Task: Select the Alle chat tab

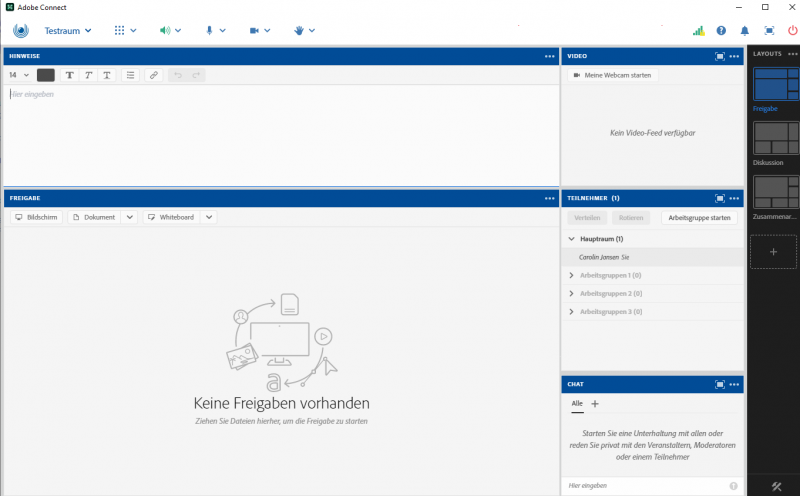Action: tap(577, 404)
